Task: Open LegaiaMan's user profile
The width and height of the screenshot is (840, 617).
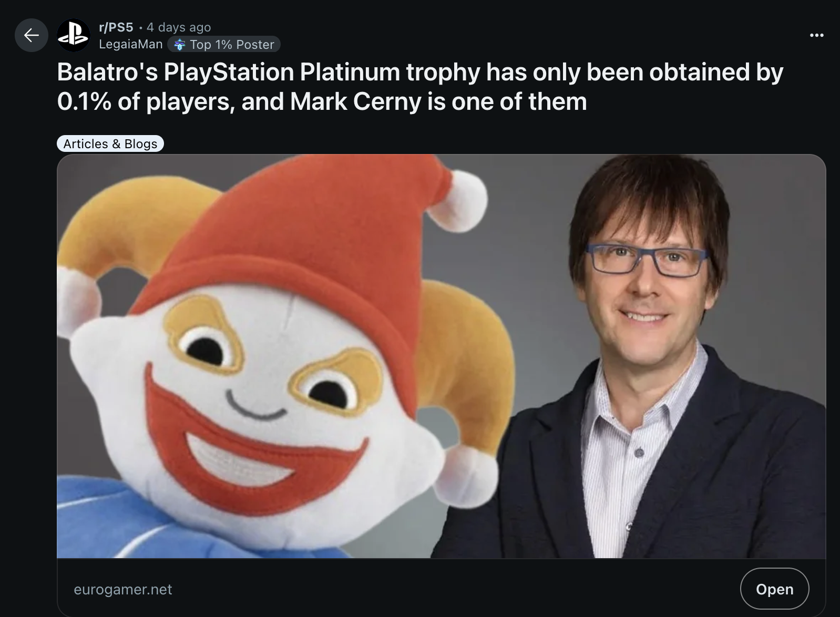Action: pos(131,44)
